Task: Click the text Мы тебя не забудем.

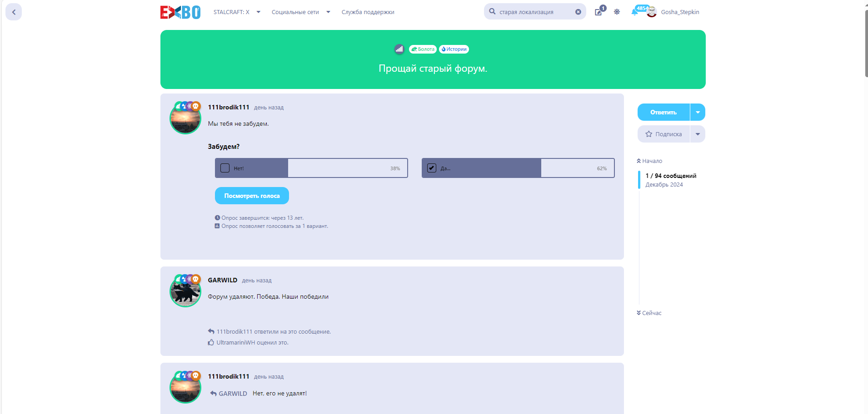Action: pyautogui.click(x=238, y=123)
